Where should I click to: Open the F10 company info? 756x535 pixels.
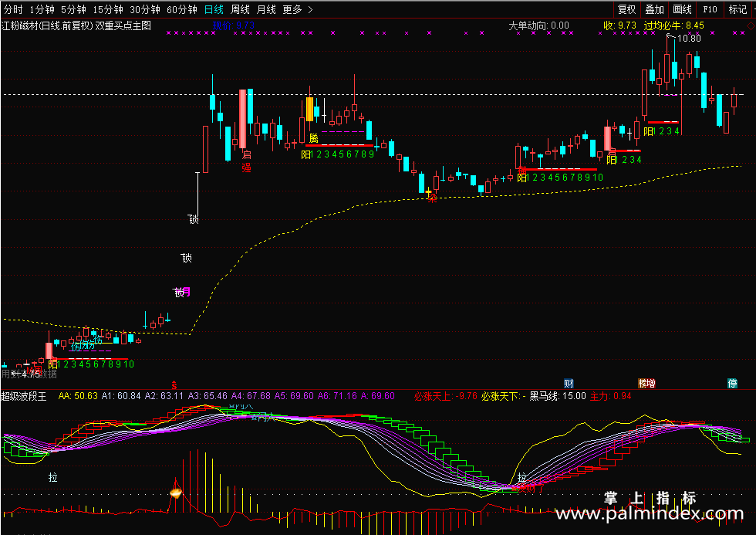coord(710,9)
